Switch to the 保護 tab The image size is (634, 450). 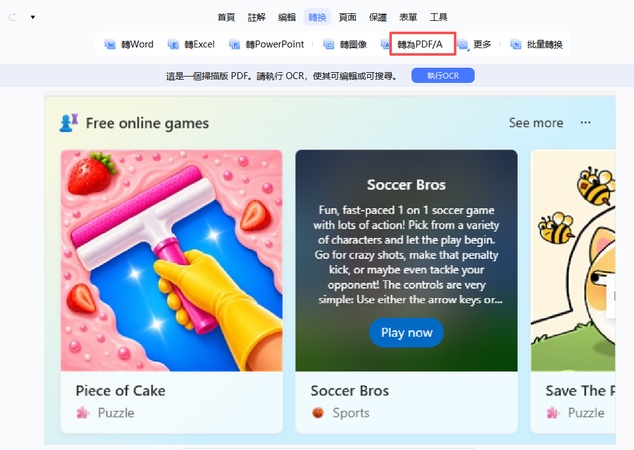(x=378, y=17)
